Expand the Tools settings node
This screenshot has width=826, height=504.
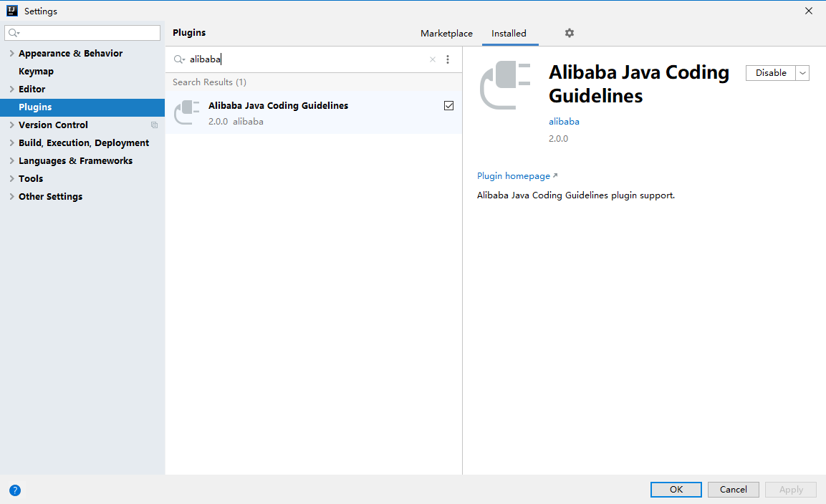[11, 178]
